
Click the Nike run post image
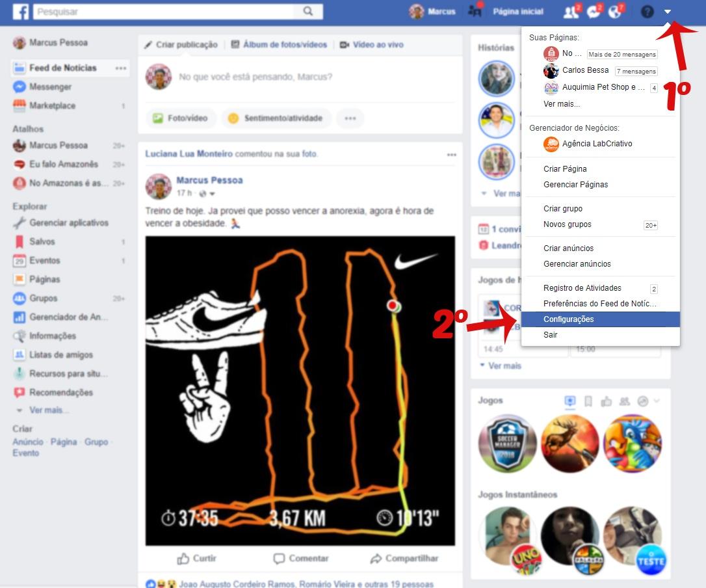coord(300,391)
